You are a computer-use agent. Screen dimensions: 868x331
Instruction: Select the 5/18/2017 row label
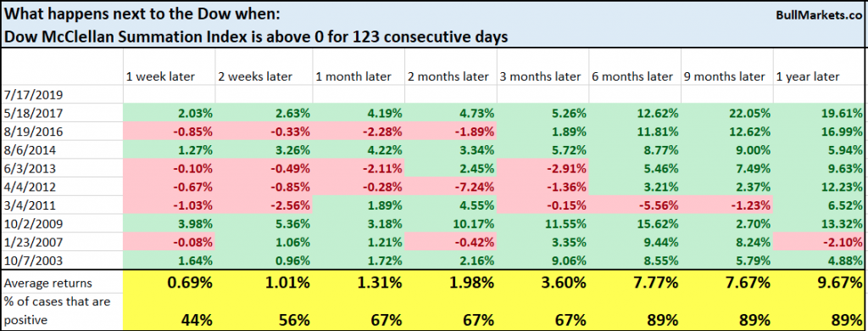coord(62,114)
